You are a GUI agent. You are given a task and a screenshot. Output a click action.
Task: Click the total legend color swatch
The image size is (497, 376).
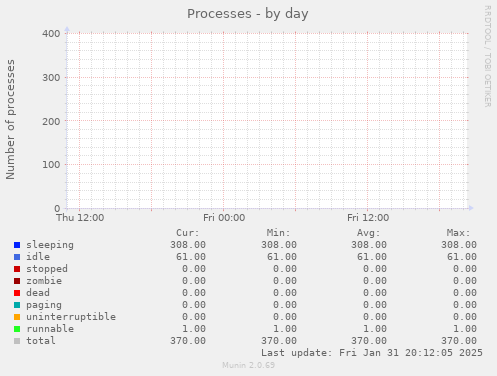[17, 341]
